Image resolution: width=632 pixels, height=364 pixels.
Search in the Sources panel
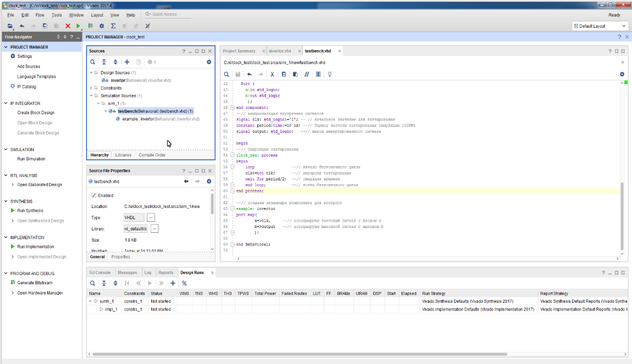pos(92,62)
